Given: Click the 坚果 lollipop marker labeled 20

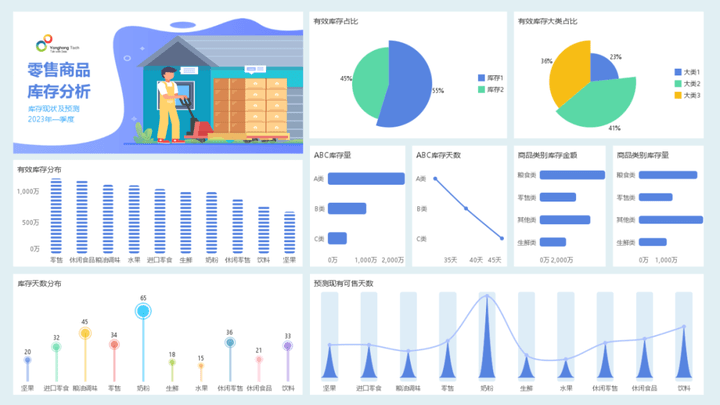Looking at the screenshot, I should tap(28, 360).
